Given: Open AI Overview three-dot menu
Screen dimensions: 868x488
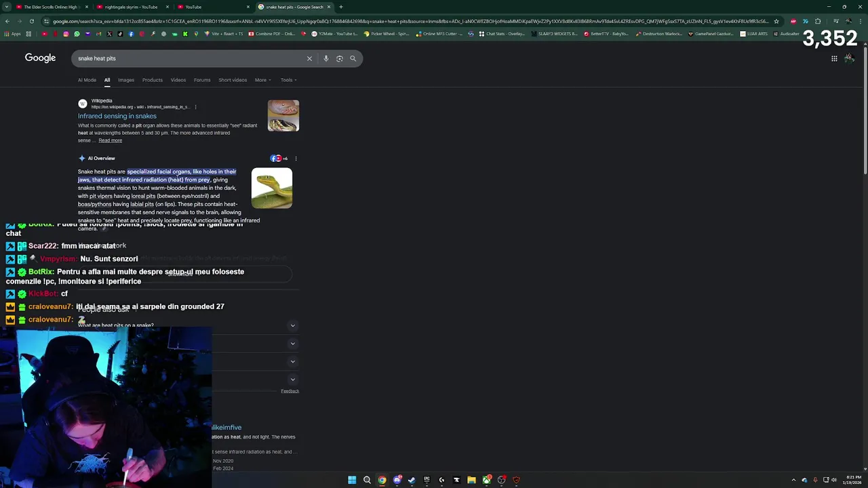Looking at the screenshot, I should coord(296,159).
